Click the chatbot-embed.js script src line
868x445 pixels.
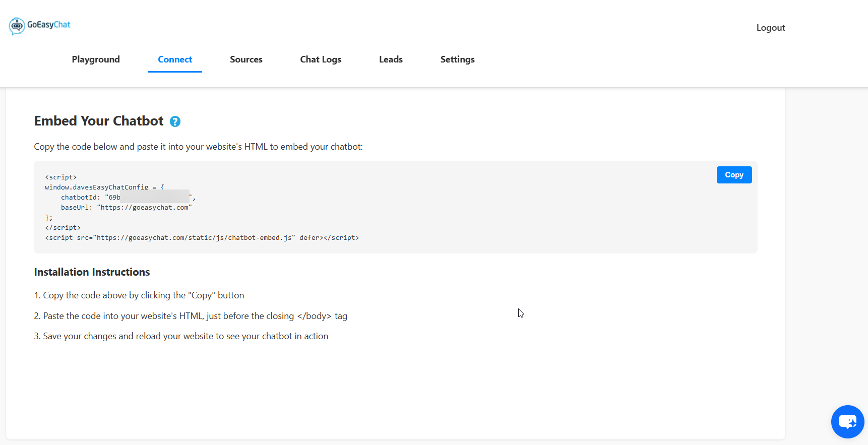[x=202, y=237]
